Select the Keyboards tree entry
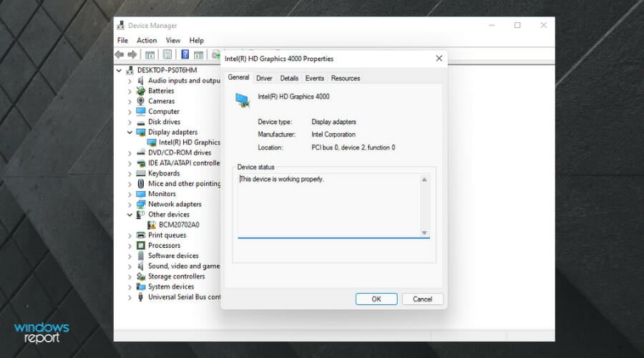This screenshot has height=358, width=644. [164, 173]
